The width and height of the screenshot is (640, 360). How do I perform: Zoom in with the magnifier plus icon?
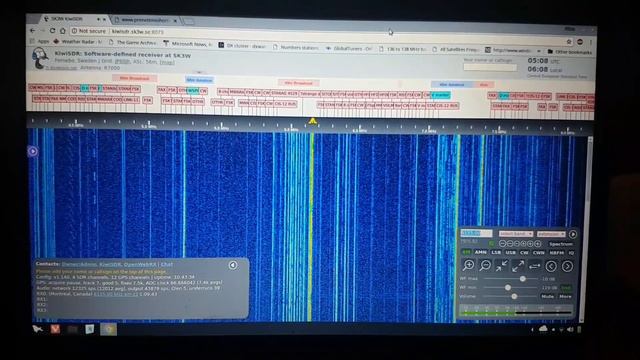[x=469, y=266]
